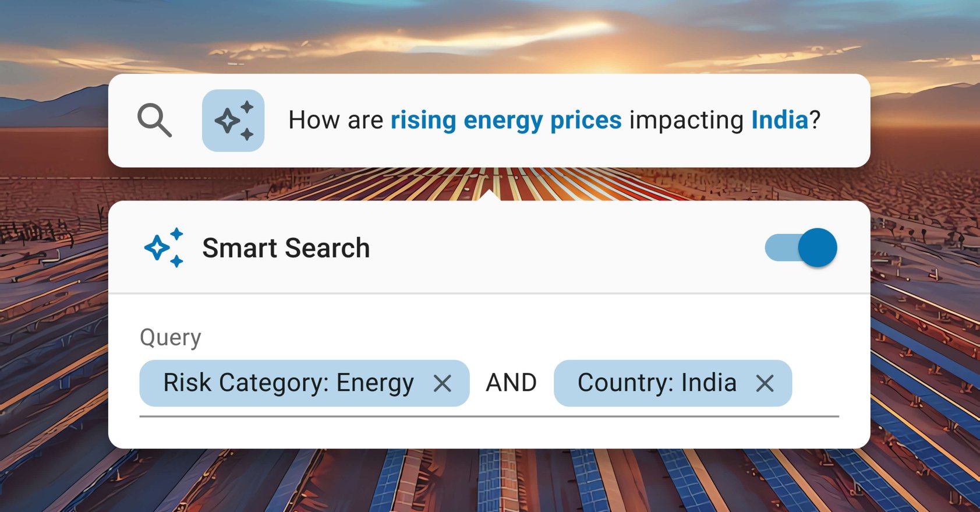Select the Country: India chip label
The width and height of the screenshot is (980, 512).
click(x=656, y=383)
